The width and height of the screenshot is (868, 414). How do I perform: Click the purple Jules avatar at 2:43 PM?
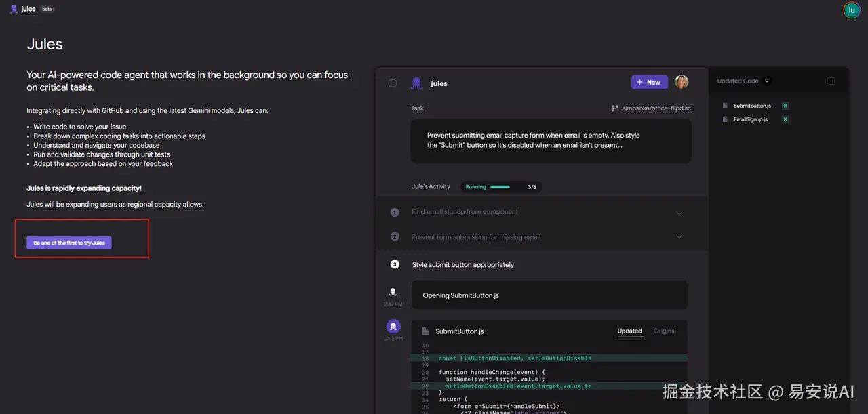tap(393, 327)
